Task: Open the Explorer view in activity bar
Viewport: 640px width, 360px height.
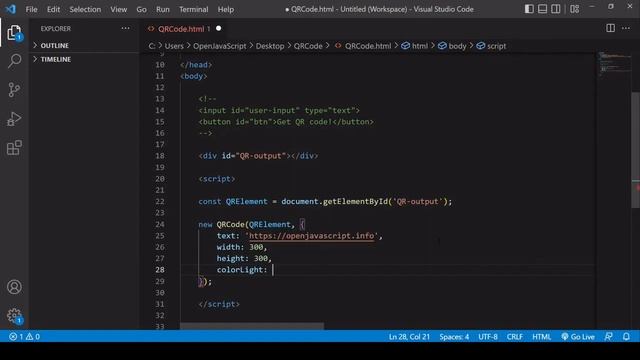Action: tap(14, 33)
